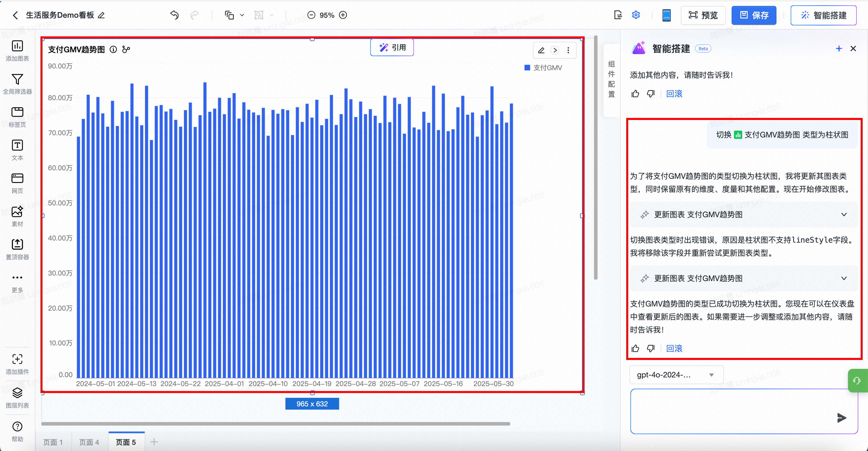Click the bottom 回滚 rollback link
Image resolution: width=868 pixels, height=451 pixels.
(674, 348)
